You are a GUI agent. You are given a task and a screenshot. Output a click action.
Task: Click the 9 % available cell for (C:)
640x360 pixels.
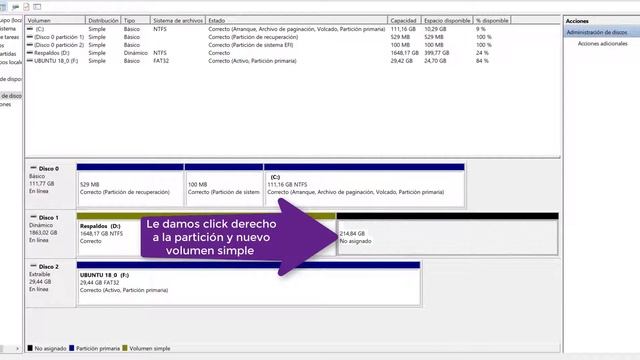coord(480,29)
